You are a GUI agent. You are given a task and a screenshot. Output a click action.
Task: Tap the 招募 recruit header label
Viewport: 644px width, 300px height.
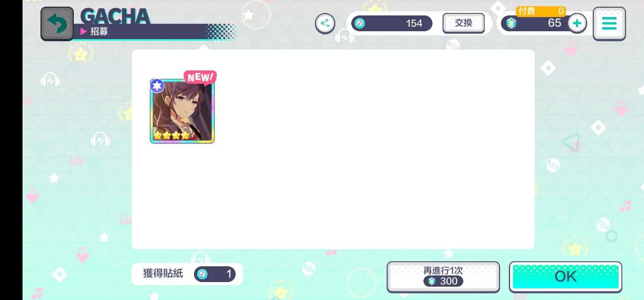(99, 32)
